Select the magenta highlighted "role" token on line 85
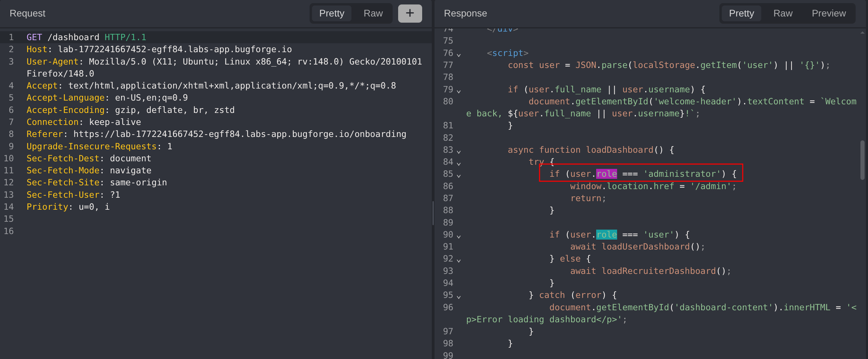Screen dimensions: 868x359 click(x=606, y=174)
